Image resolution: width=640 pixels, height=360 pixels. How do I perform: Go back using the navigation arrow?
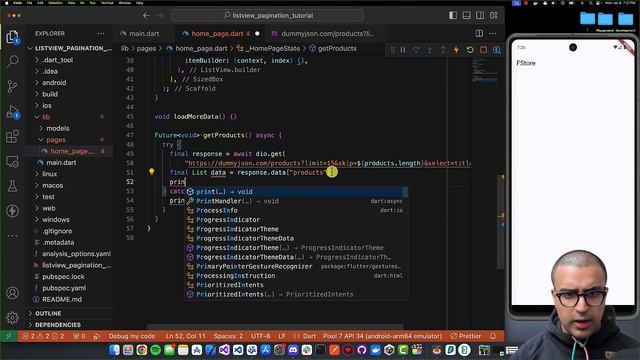click(x=147, y=16)
